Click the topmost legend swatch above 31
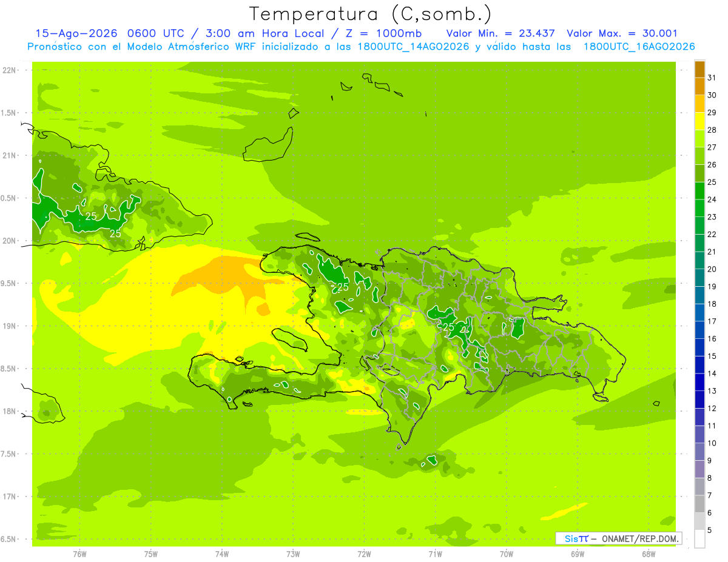 click(699, 69)
